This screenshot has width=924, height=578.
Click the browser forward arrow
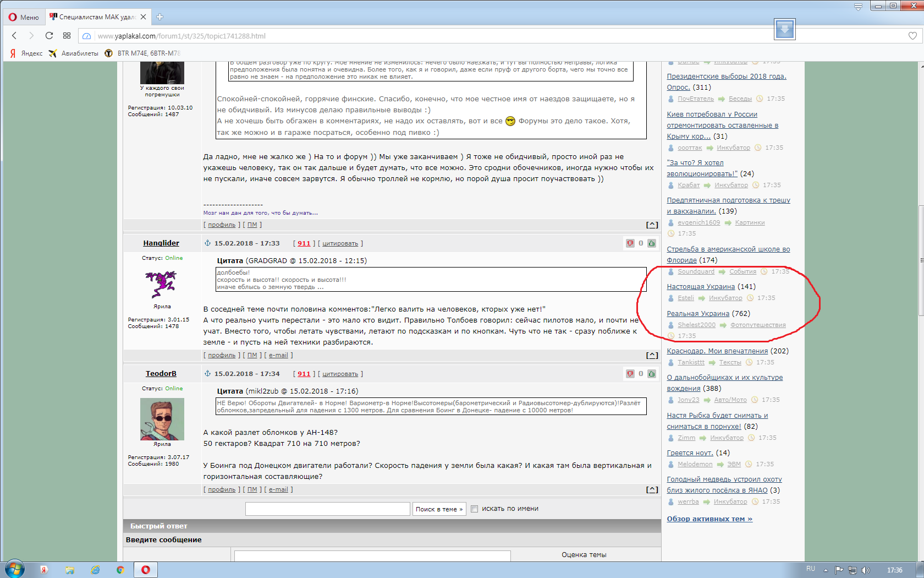click(x=31, y=36)
